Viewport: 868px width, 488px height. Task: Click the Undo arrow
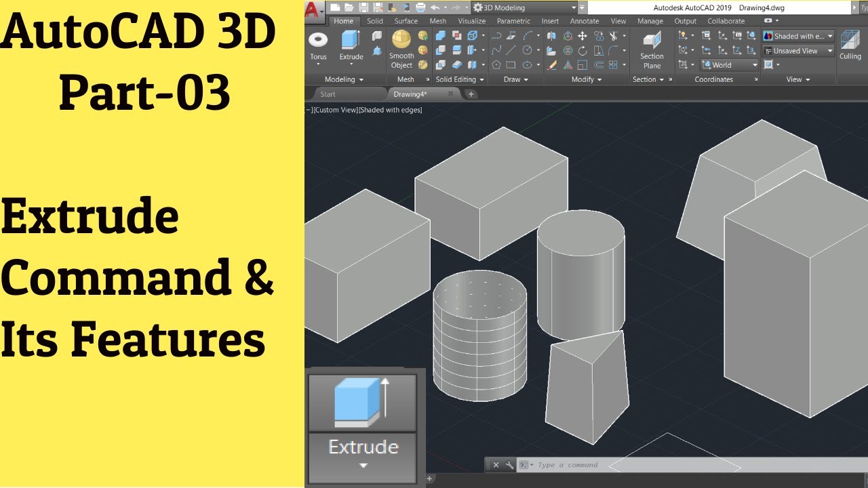click(435, 7)
